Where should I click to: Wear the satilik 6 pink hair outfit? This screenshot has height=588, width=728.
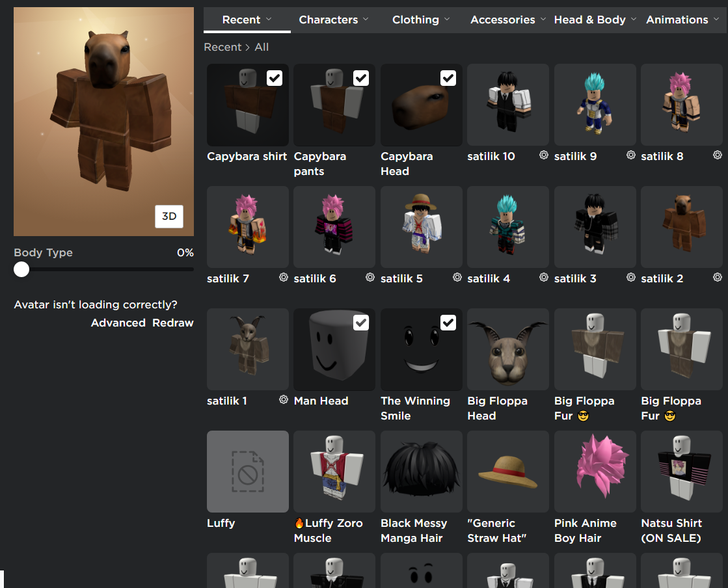(x=334, y=227)
